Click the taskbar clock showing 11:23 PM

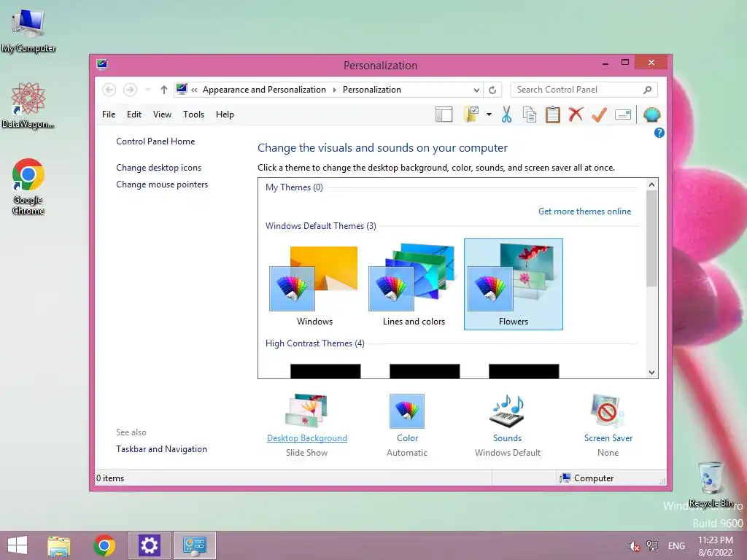[x=715, y=545]
